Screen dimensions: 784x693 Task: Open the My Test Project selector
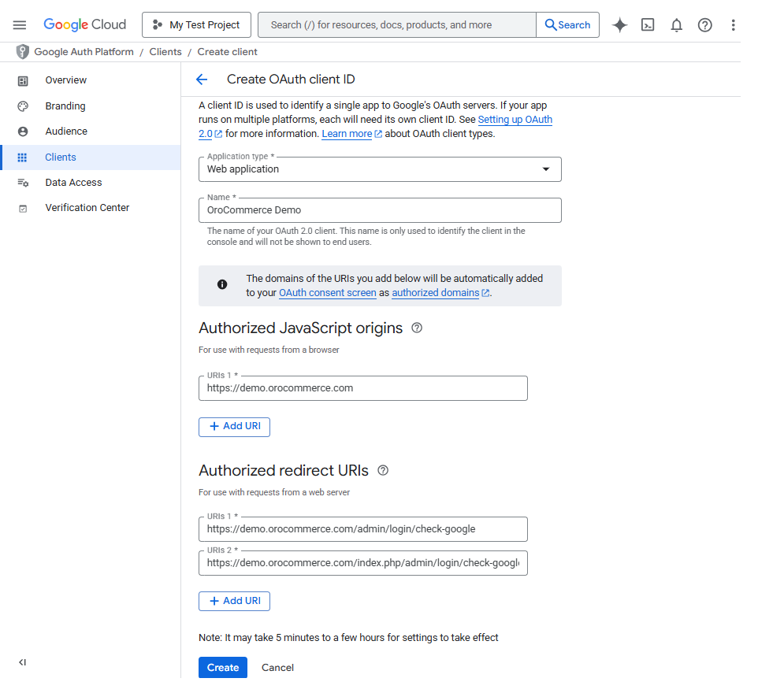(x=196, y=25)
